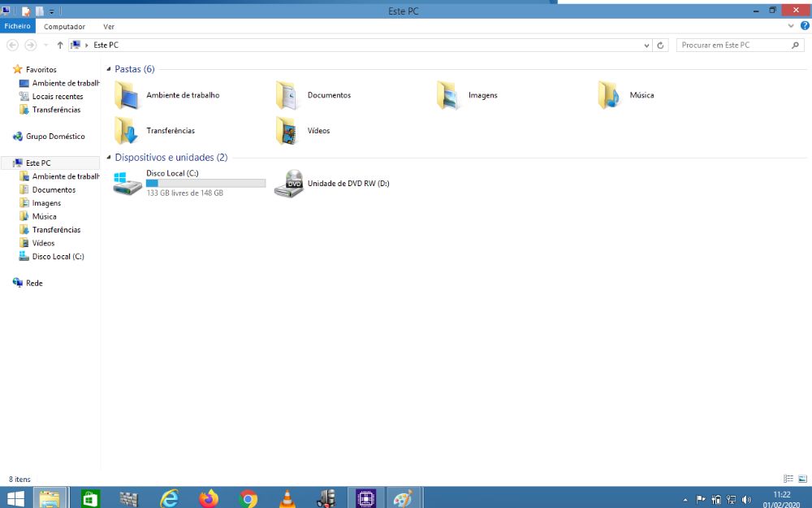This screenshot has width=812, height=508.
Task: Open the Disco Local (C:) drive icon
Action: tap(127, 184)
